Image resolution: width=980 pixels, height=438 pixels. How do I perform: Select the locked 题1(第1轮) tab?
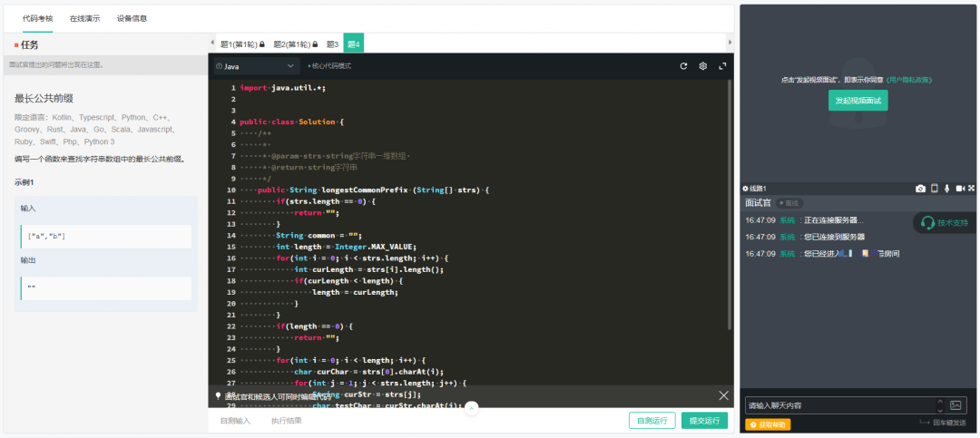click(x=242, y=44)
